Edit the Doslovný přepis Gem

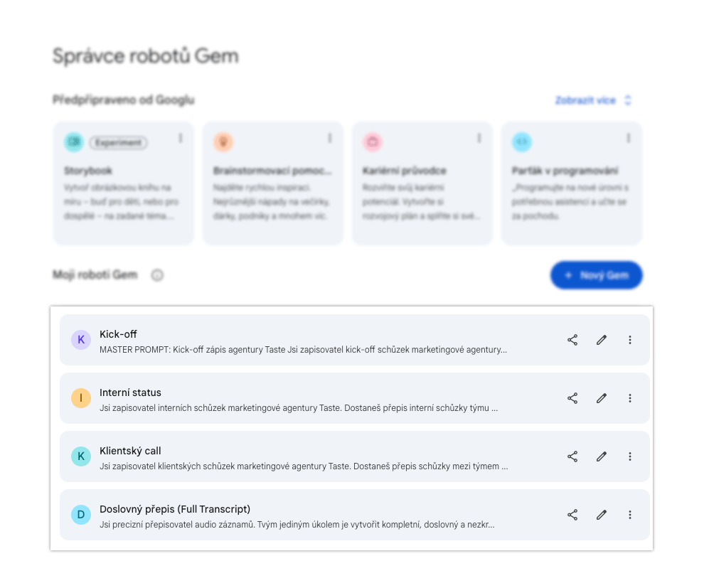(602, 515)
